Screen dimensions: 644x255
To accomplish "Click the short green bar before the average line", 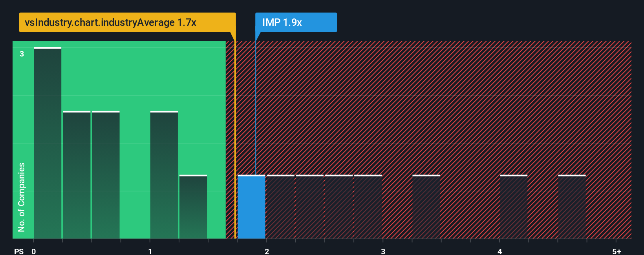I will pos(193,207).
